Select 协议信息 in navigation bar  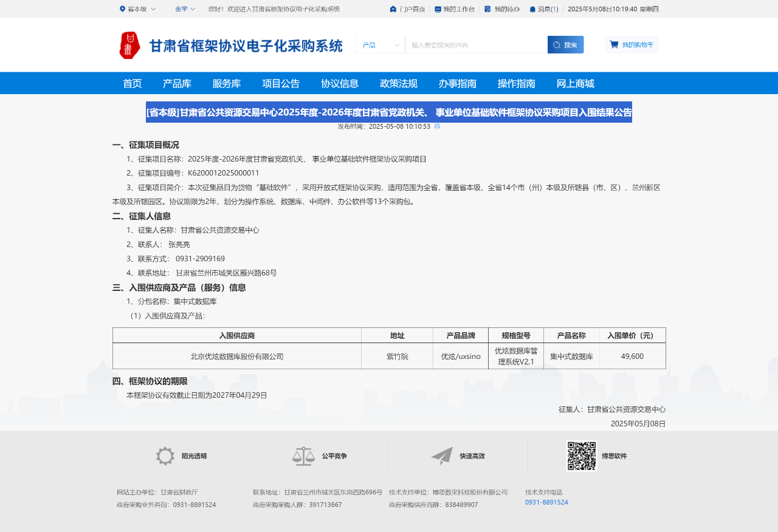click(x=340, y=84)
